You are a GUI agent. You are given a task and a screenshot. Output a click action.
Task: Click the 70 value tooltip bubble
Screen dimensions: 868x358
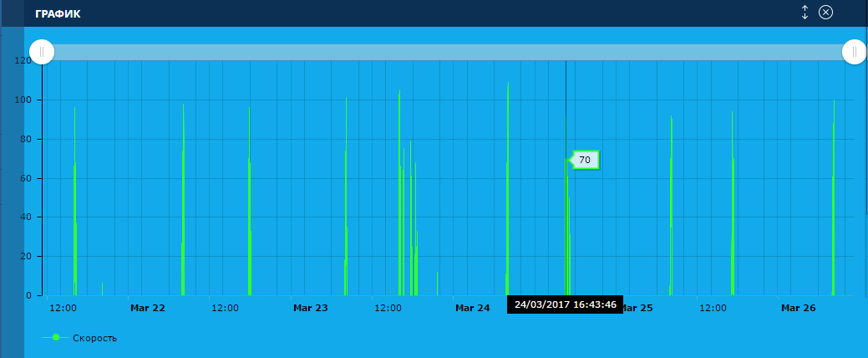[x=585, y=160]
